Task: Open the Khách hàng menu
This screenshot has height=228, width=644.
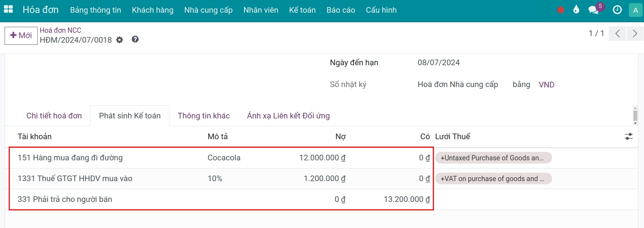Action: (153, 10)
